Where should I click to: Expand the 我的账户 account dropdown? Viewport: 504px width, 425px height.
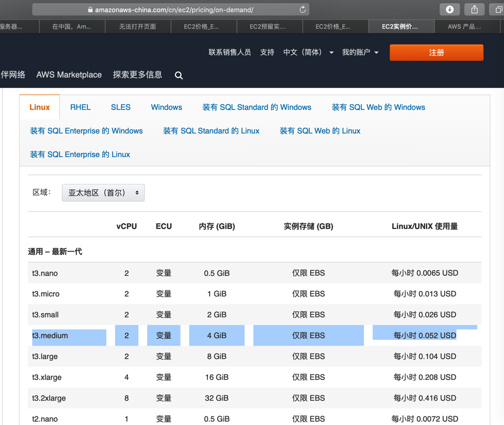pyautogui.click(x=360, y=52)
